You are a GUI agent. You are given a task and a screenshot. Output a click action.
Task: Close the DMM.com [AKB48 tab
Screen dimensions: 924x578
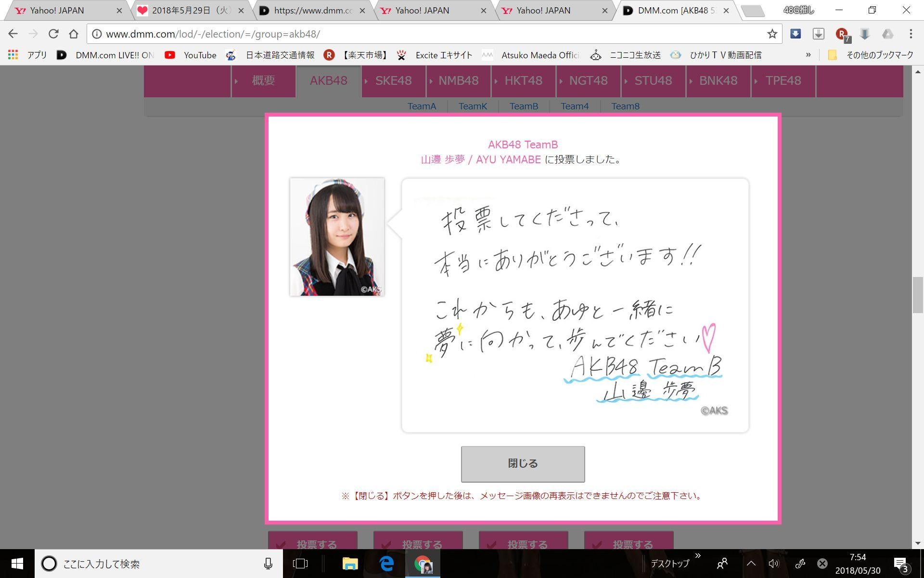pyautogui.click(x=726, y=10)
